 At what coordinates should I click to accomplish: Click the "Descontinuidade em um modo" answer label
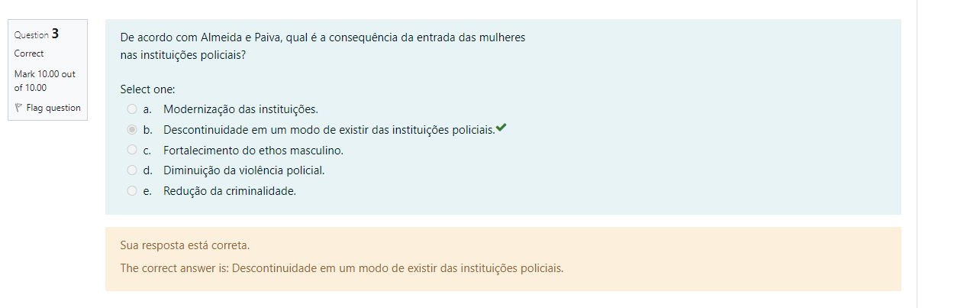pos(328,130)
